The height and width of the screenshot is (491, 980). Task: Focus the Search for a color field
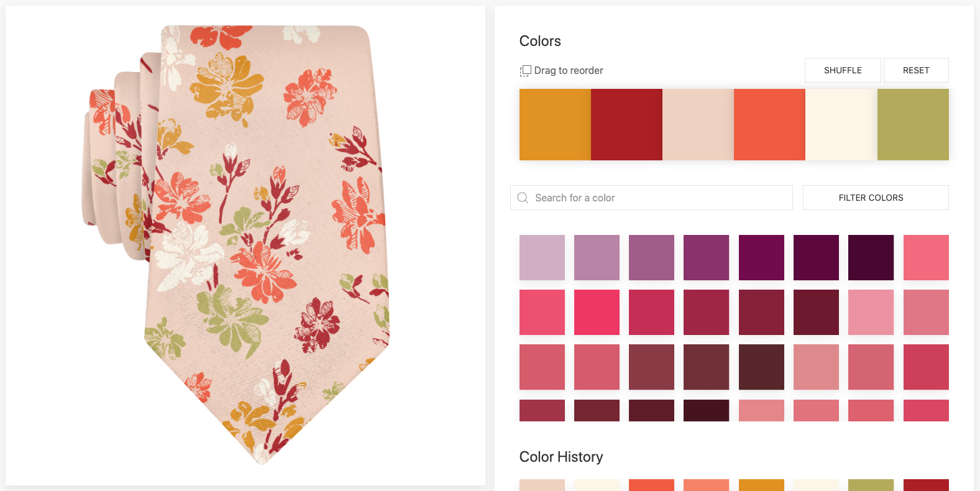[651, 198]
